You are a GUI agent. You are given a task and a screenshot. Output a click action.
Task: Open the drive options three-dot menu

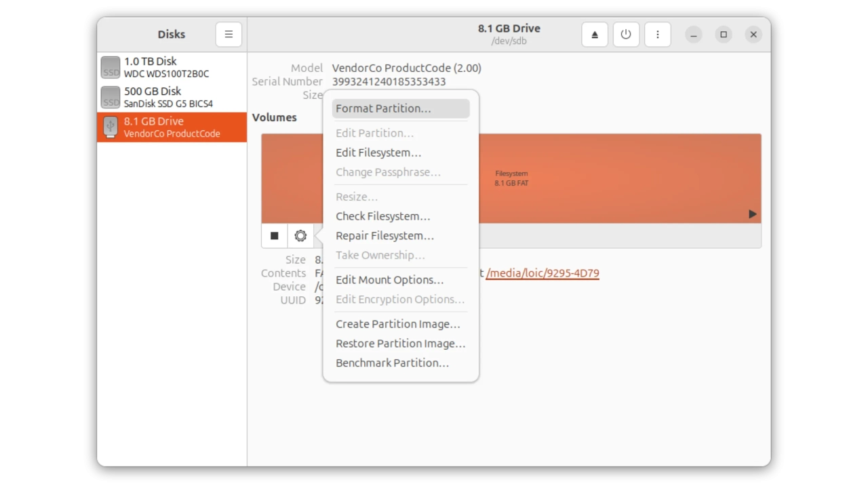pos(657,35)
